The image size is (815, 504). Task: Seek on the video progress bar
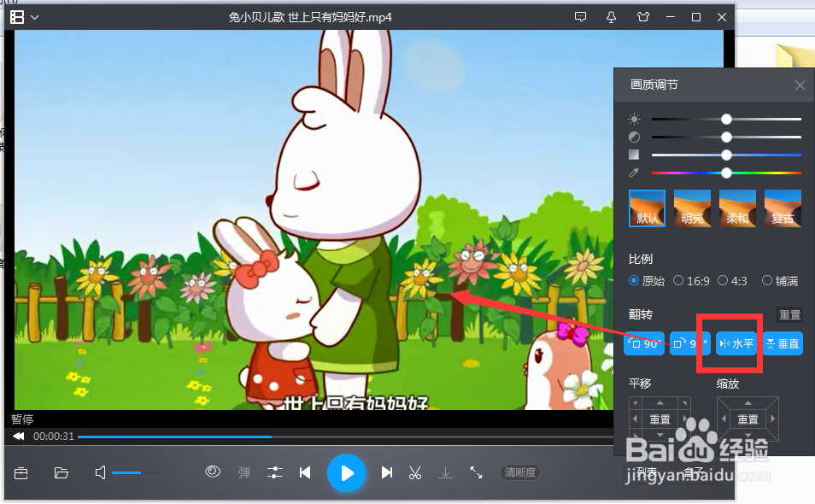coord(345,437)
